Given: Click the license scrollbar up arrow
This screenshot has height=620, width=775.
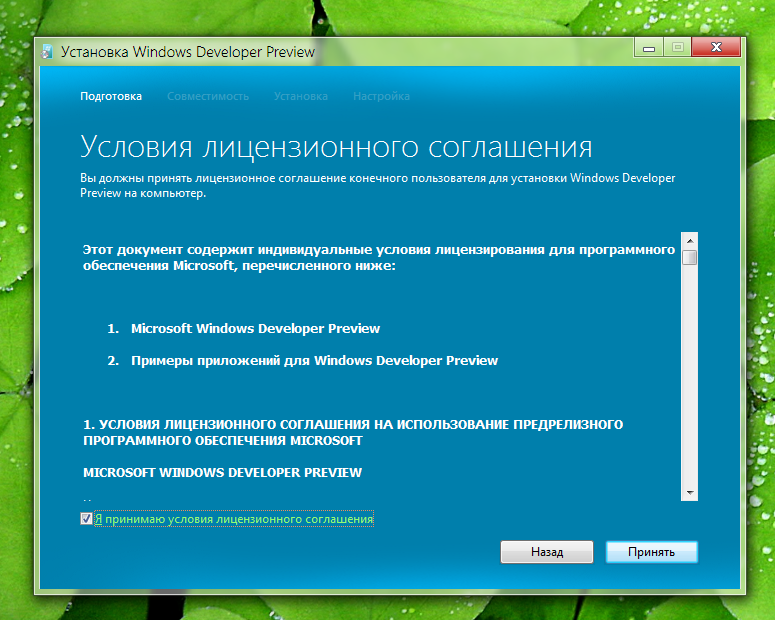Looking at the screenshot, I should pyautogui.click(x=689, y=240).
